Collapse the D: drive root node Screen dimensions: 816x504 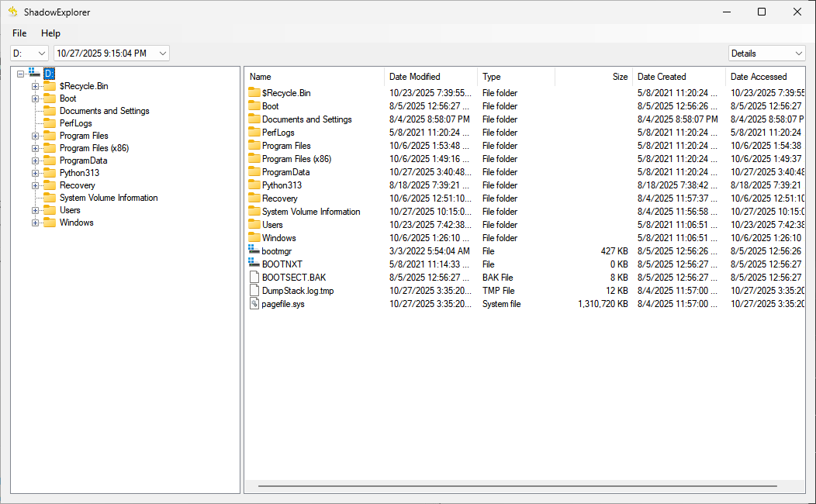point(21,74)
